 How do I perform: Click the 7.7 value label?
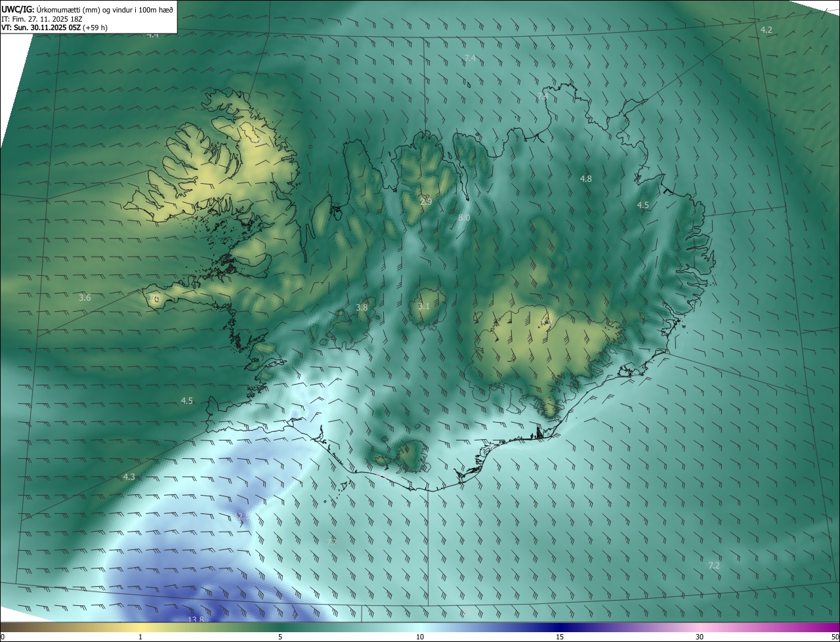pyautogui.click(x=331, y=542)
